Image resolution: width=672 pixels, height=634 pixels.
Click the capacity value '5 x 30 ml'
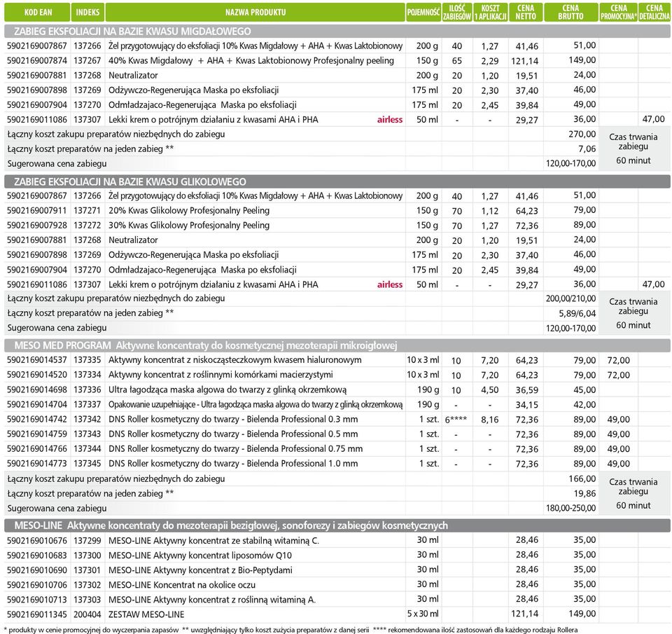click(423, 614)
